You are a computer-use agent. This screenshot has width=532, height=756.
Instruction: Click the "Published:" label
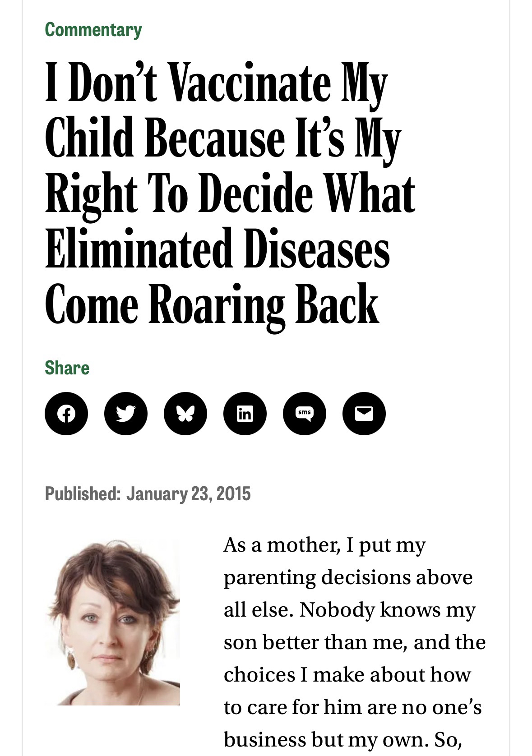[x=83, y=493]
